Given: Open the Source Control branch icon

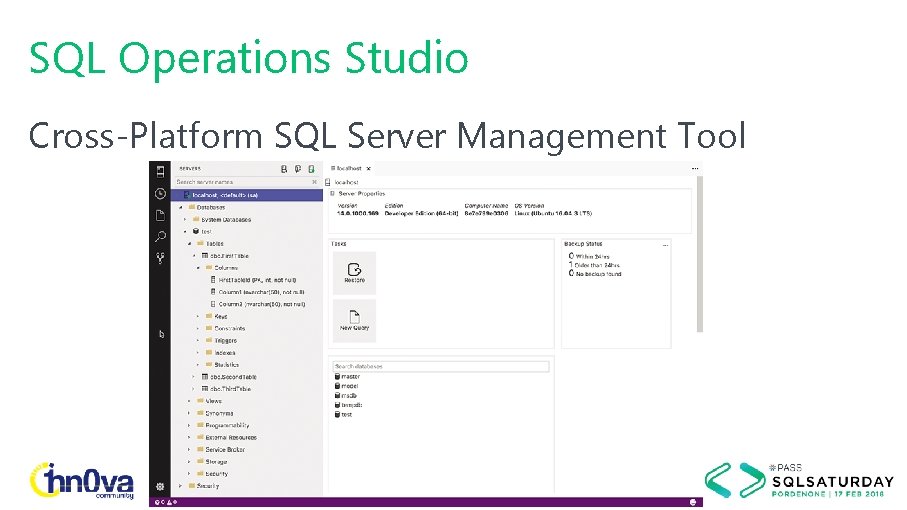Looking at the screenshot, I should point(160,258).
